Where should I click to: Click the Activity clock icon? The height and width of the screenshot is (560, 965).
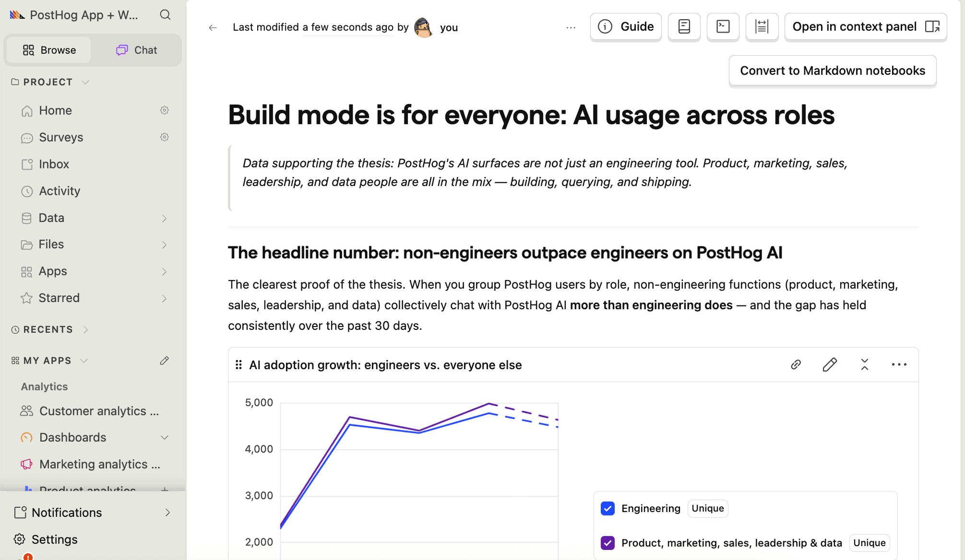[27, 191]
